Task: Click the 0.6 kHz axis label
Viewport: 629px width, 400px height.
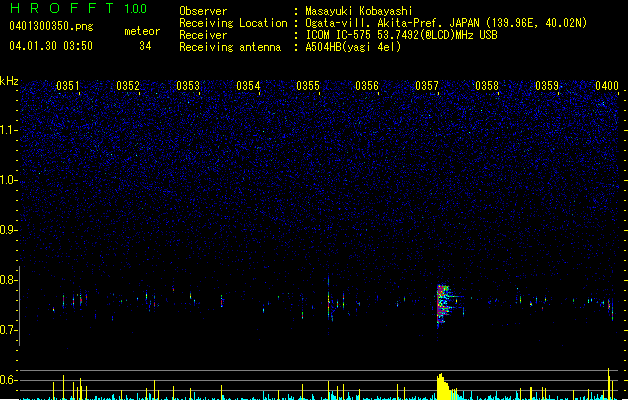Action: 8,380
